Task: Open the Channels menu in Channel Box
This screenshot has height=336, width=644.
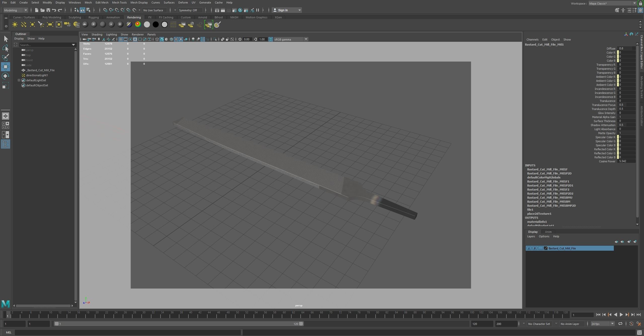Action: pyautogui.click(x=532, y=40)
